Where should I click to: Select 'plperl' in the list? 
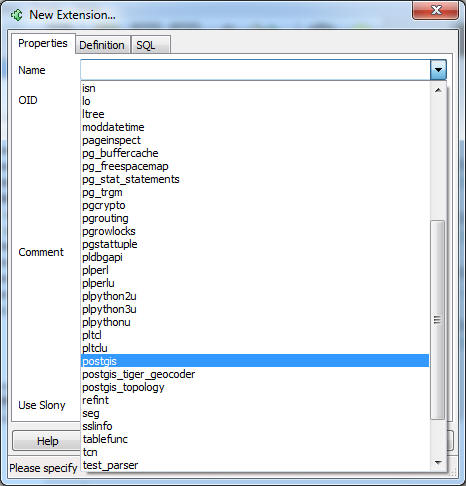click(x=255, y=270)
